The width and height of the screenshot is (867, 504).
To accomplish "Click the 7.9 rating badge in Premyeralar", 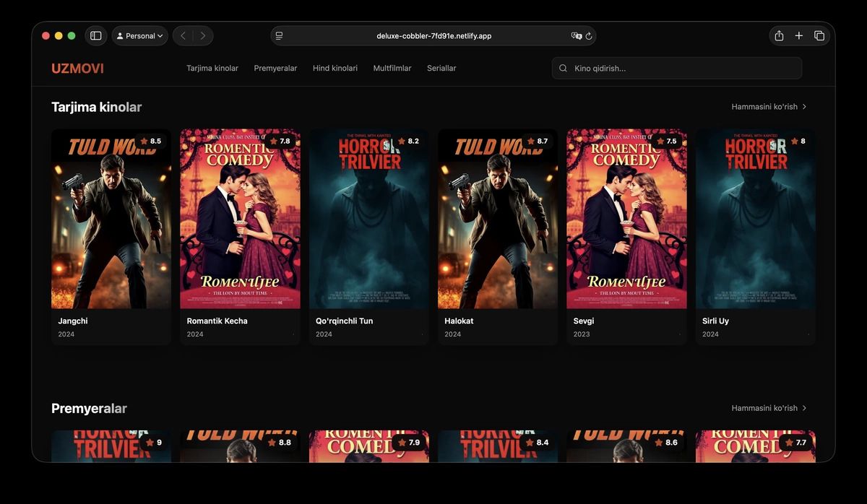I will tap(408, 442).
